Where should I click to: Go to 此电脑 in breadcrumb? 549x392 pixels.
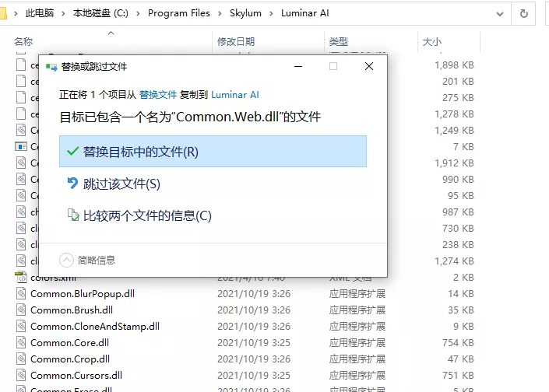pyautogui.click(x=40, y=13)
